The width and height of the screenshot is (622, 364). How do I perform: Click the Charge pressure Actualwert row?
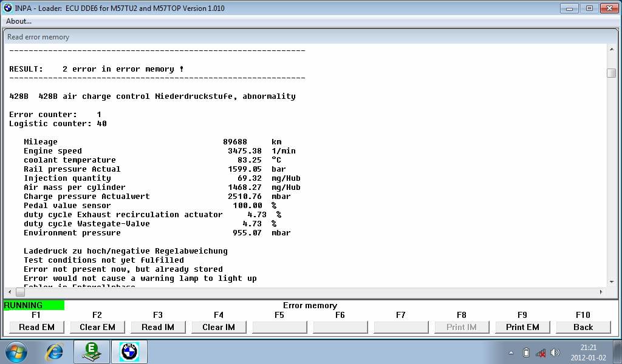pos(157,197)
